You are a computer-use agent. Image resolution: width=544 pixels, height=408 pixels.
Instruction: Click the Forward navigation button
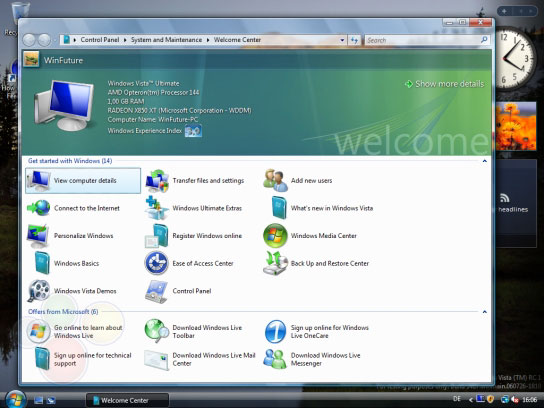44,40
